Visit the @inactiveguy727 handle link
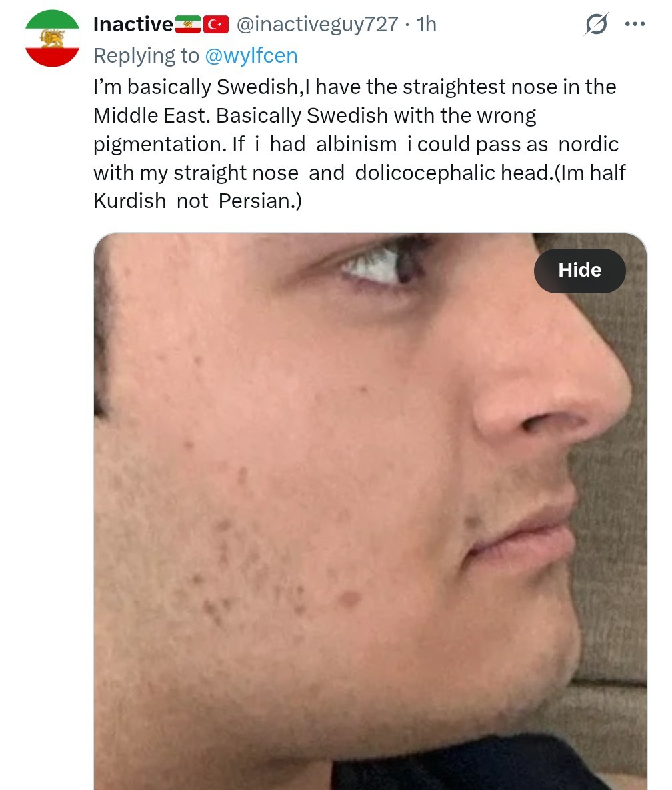672x790 pixels. [317, 24]
